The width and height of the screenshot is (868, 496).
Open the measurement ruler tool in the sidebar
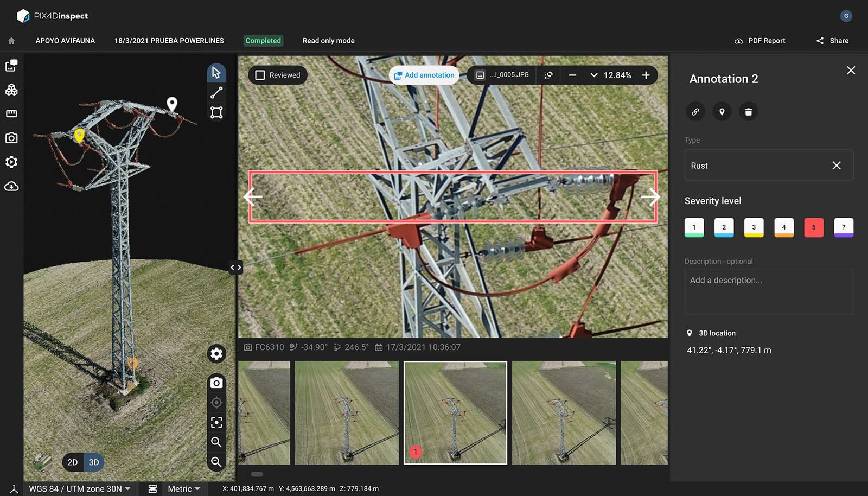11,113
